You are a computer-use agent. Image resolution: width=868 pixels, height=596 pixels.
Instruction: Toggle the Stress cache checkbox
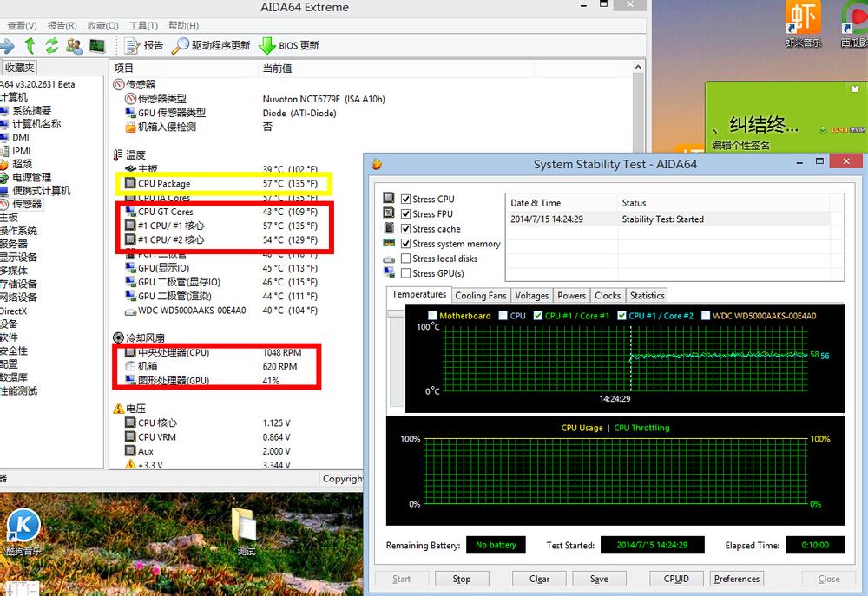tap(405, 228)
